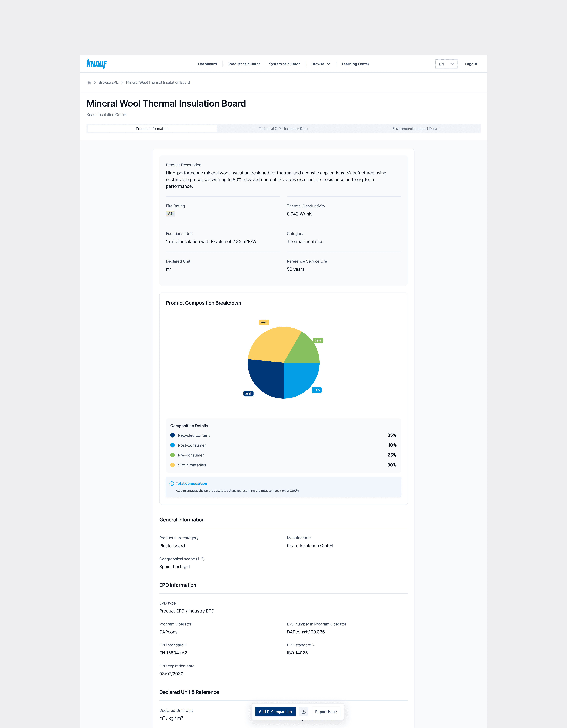This screenshot has height=728, width=567.
Task: Open the EN language dropdown
Action: (x=446, y=64)
